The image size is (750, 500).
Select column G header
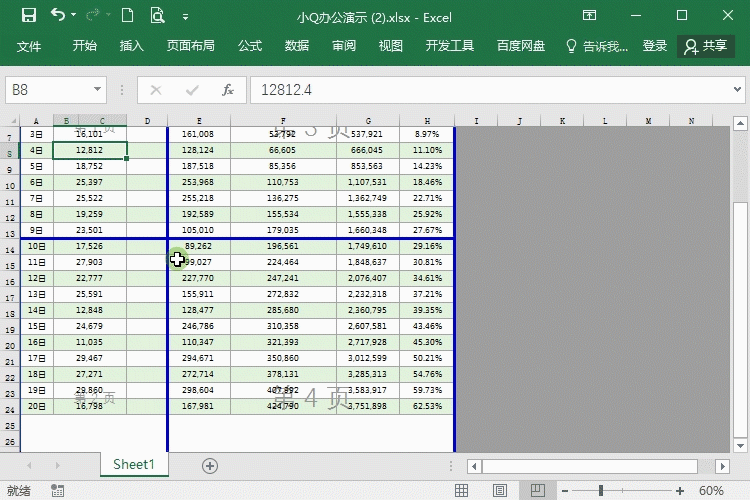tap(368, 121)
